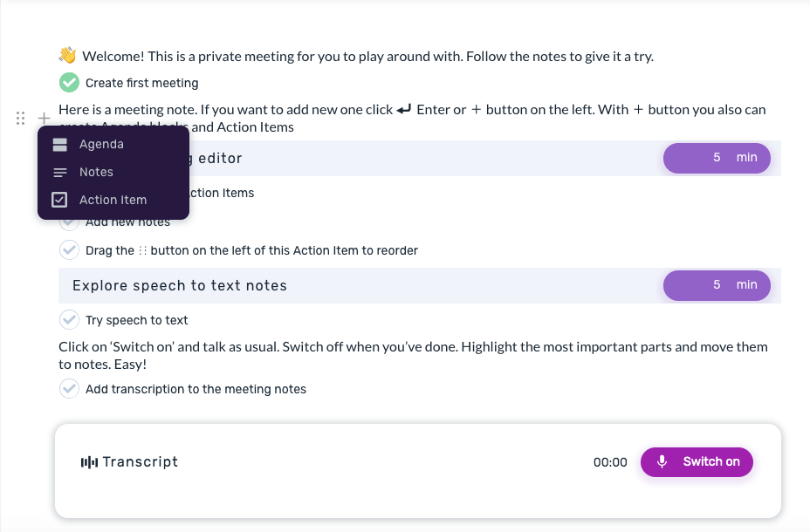Check Add transcription to the meeting notes
The image size is (810, 532).
[69, 389]
